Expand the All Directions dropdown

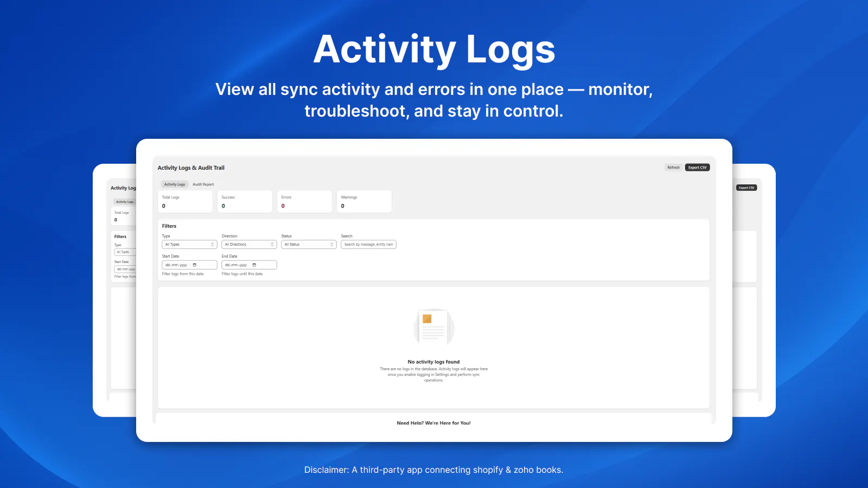(x=249, y=245)
